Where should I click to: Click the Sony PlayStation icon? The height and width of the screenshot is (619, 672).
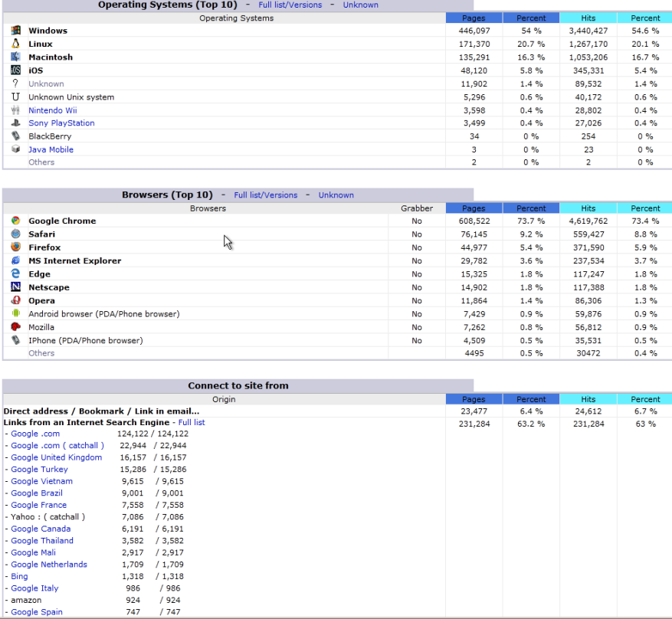[15, 123]
